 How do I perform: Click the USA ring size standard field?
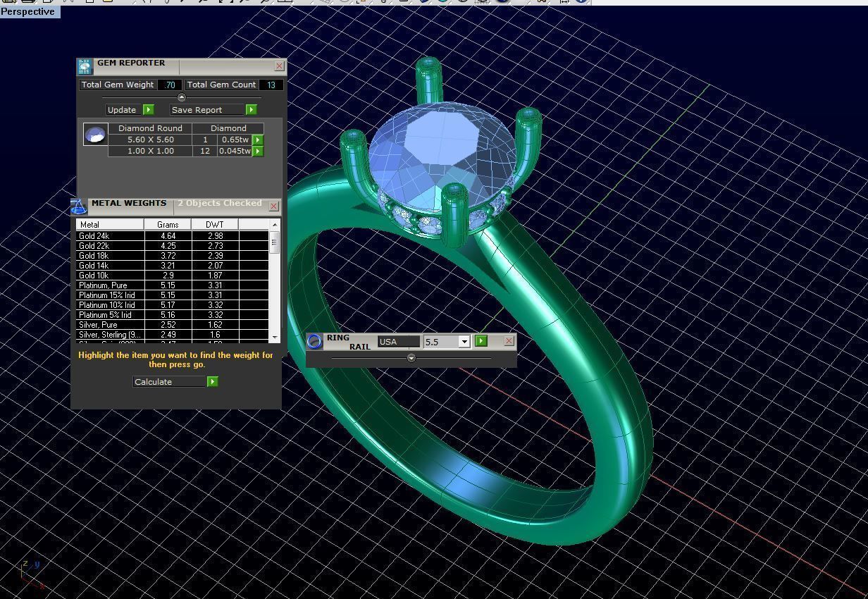point(399,342)
